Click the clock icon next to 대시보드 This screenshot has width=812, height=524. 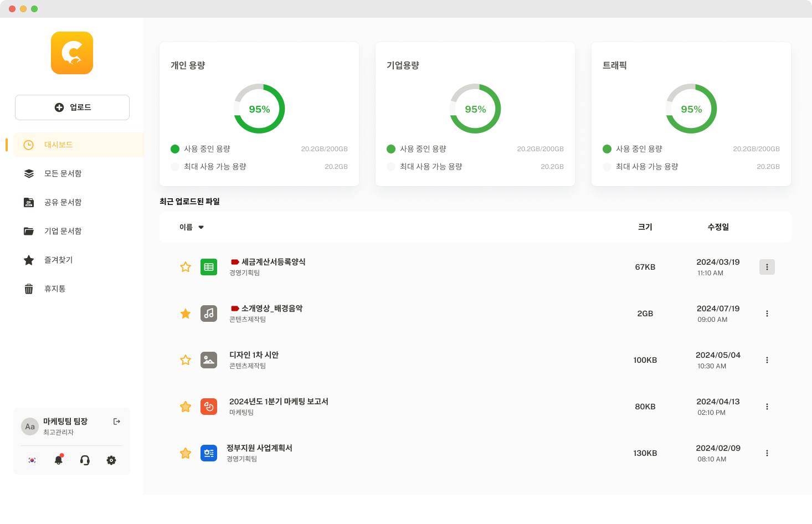tap(29, 145)
